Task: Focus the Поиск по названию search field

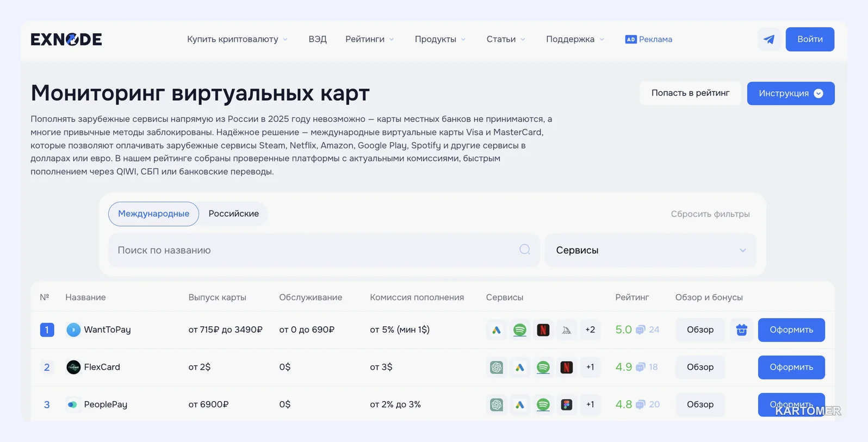Action: (x=324, y=250)
